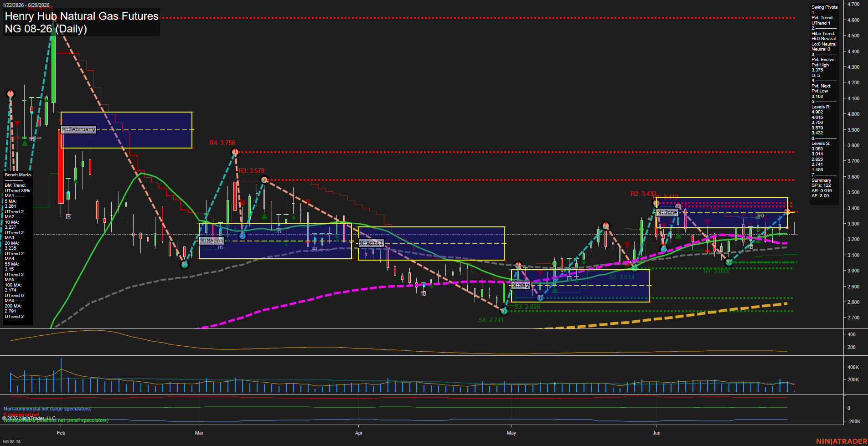Select swing pivot low marker at S4 2.741
The width and height of the screenshot is (868, 446).
(504, 311)
